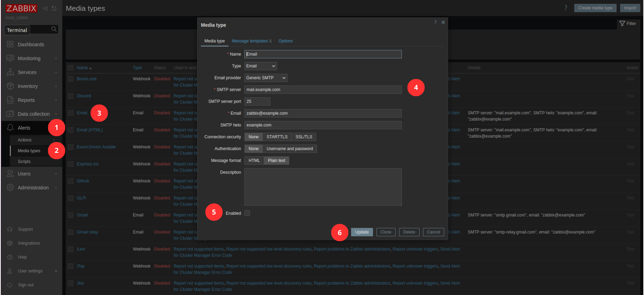Click the sidebar hide icon beside the logo
The image size is (644, 295).
[54, 8]
